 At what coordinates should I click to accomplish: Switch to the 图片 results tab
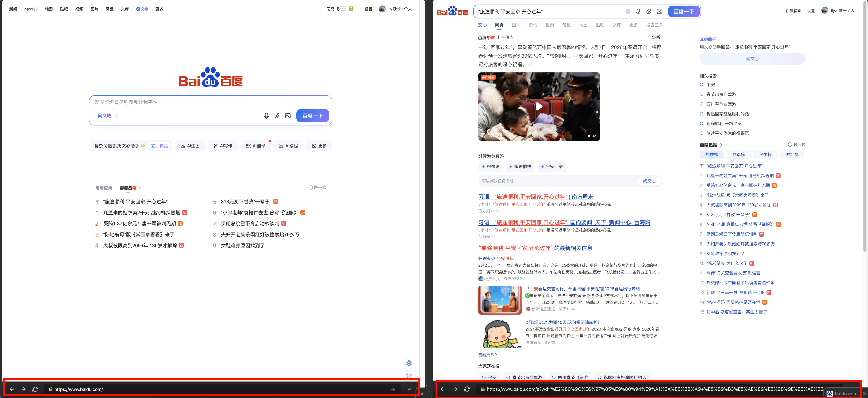[516, 25]
